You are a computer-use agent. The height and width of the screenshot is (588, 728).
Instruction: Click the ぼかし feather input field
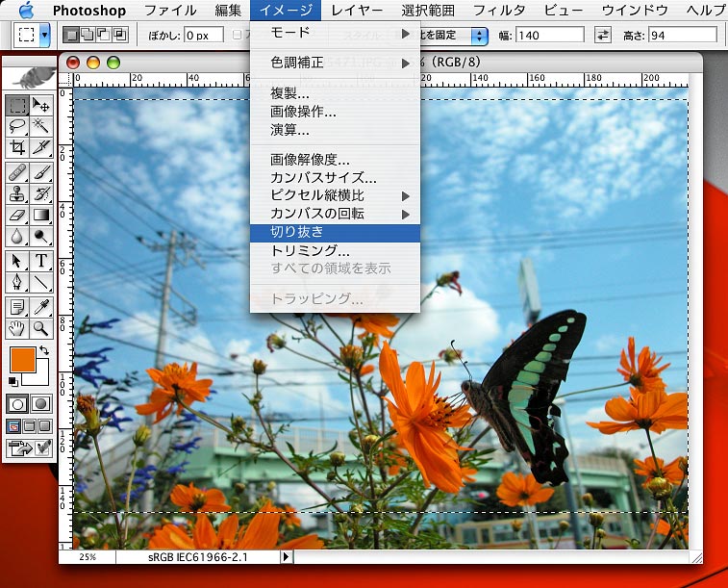tap(204, 36)
